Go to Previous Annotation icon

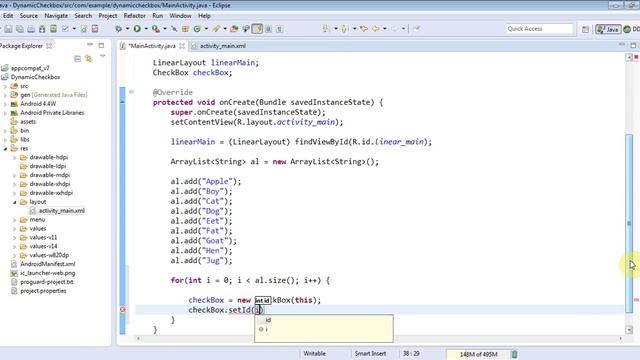(344, 29)
